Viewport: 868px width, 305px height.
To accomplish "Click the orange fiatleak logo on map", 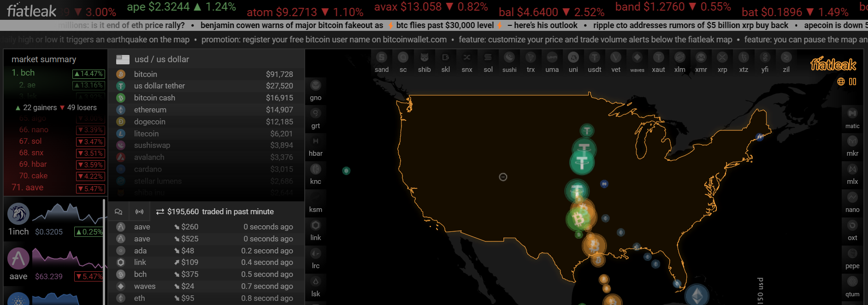I will (x=833, y=64).
